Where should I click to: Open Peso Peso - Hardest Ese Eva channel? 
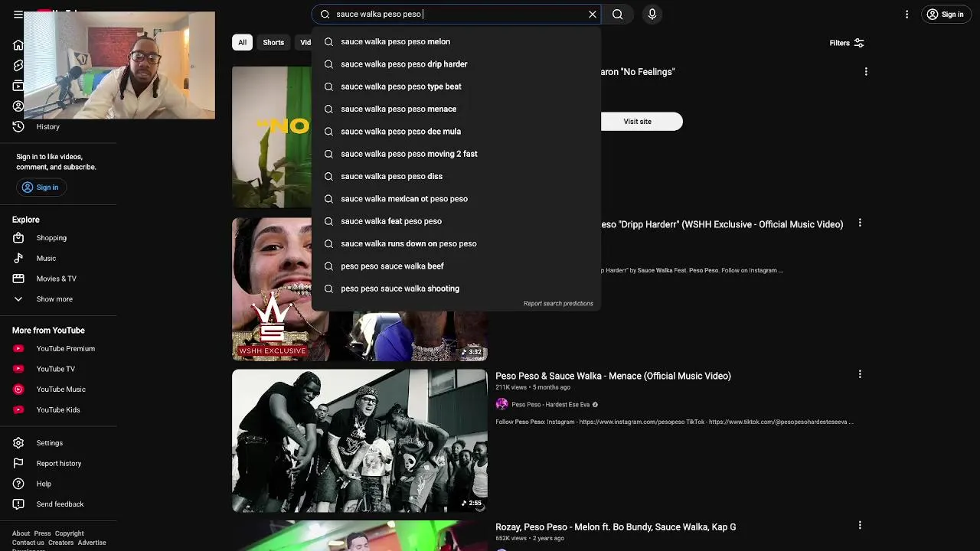[550, 405]
